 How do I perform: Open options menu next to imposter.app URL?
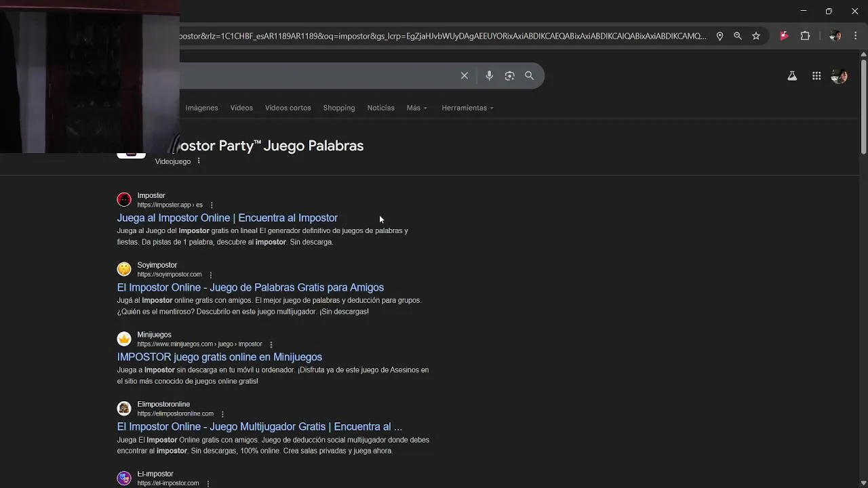(212, 205)
